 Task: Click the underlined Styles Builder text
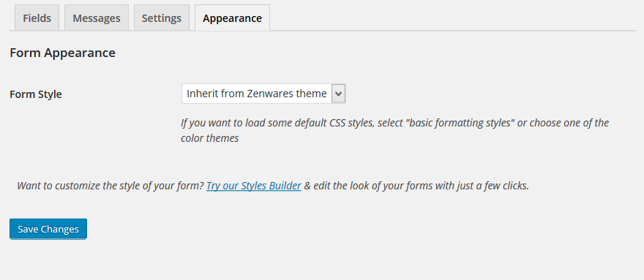(271, 186)
